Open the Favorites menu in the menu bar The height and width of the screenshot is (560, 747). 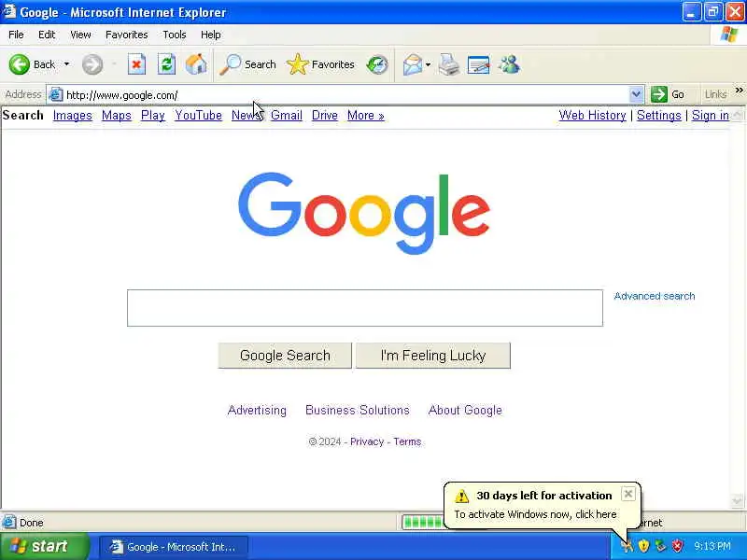coord(127,35)
